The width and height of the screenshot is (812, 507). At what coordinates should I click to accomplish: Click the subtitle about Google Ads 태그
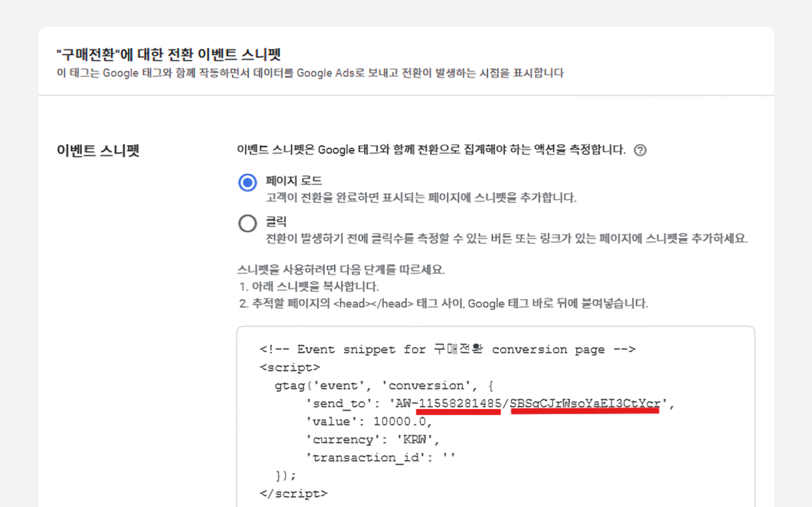click(x=310, y=73)
